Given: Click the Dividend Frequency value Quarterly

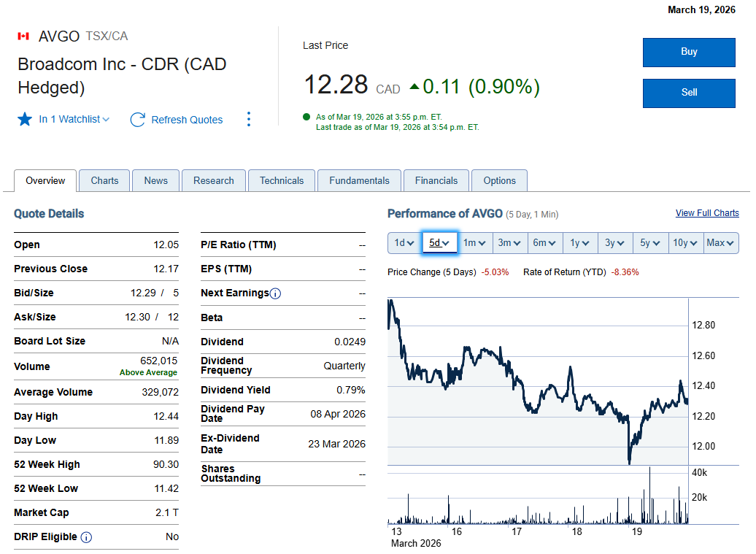Looking at the screenshot, I should [x=344, y=366].
